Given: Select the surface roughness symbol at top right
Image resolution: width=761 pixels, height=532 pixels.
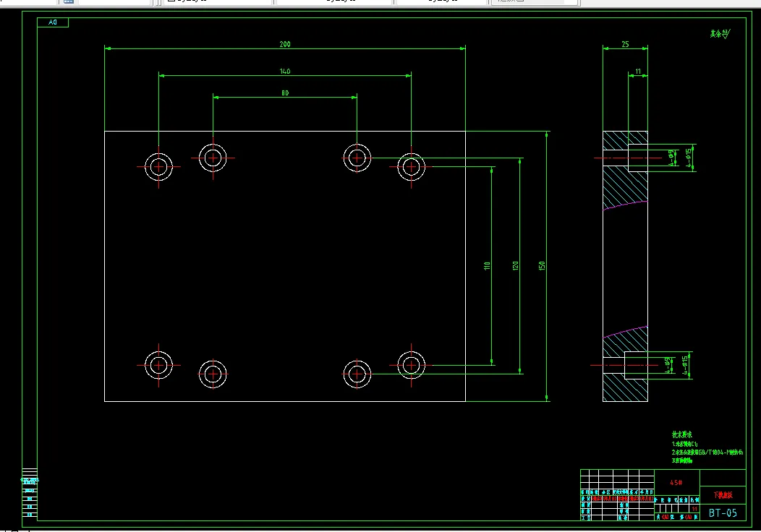Looking at the screenshot, I should [x=720, y=34].
